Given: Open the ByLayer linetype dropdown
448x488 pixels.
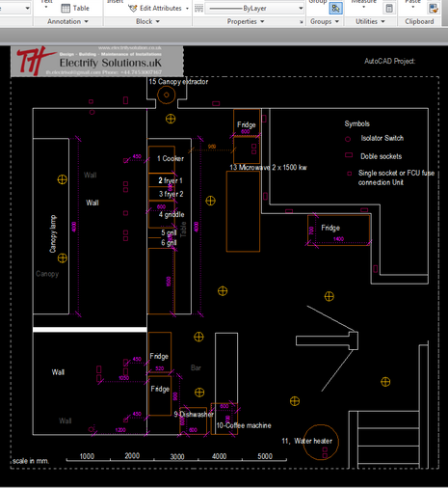Looking at the screenshot, I should pos(254,9).
